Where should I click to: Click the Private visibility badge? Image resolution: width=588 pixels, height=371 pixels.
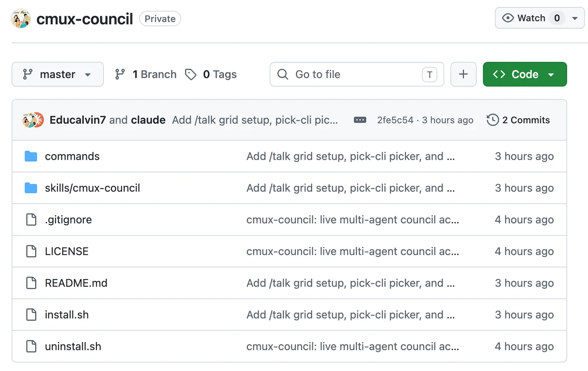pyautogui.click(x=160, y=19)
